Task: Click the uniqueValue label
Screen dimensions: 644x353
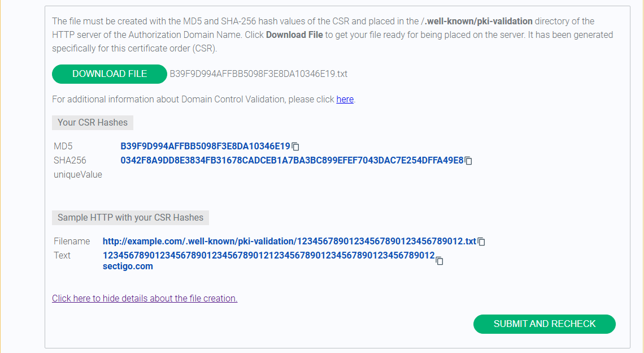Action: 78,174
